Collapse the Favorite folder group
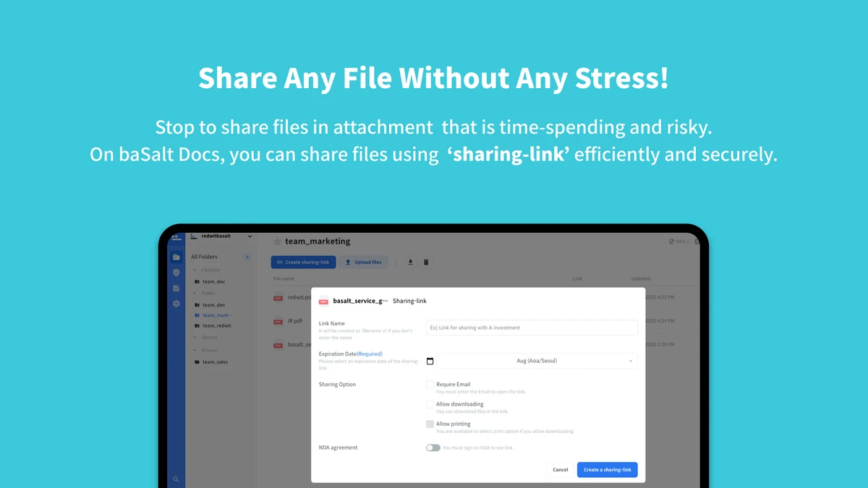 coord(195,270)
